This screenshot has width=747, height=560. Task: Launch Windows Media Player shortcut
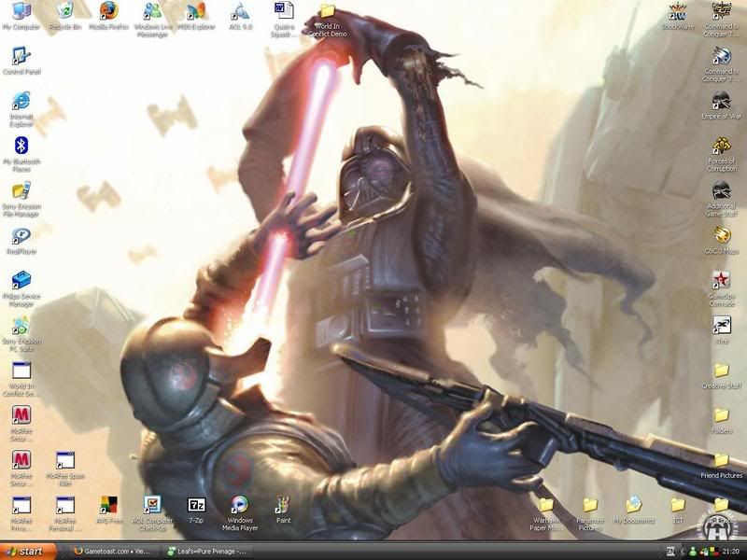240,513
